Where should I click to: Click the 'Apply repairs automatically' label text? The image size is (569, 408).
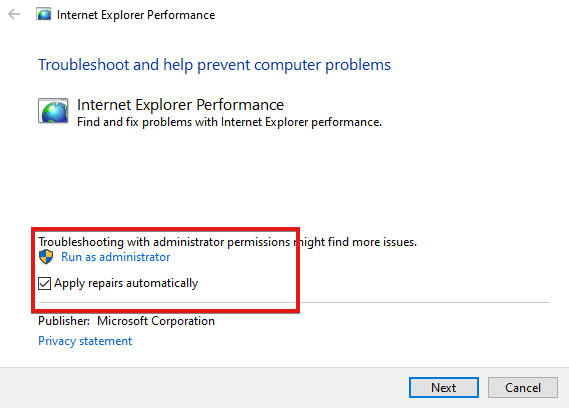click(126, 283)
